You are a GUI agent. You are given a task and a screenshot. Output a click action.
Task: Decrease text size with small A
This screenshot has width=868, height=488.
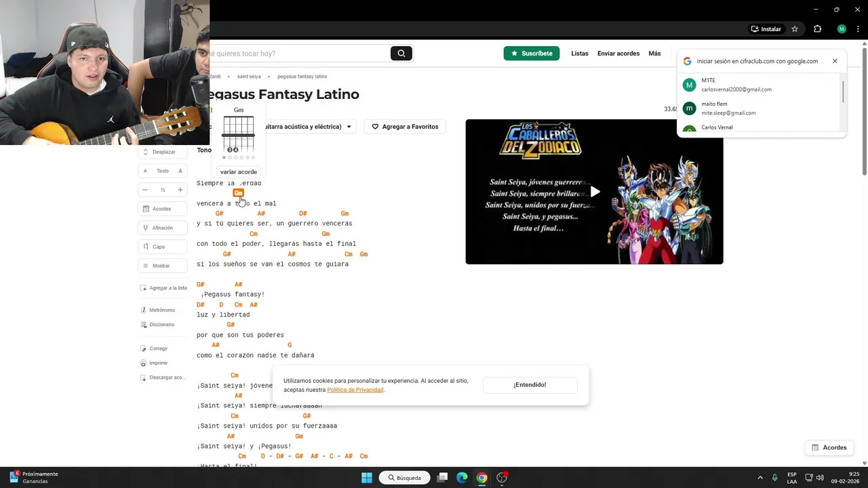pos(145,171)
